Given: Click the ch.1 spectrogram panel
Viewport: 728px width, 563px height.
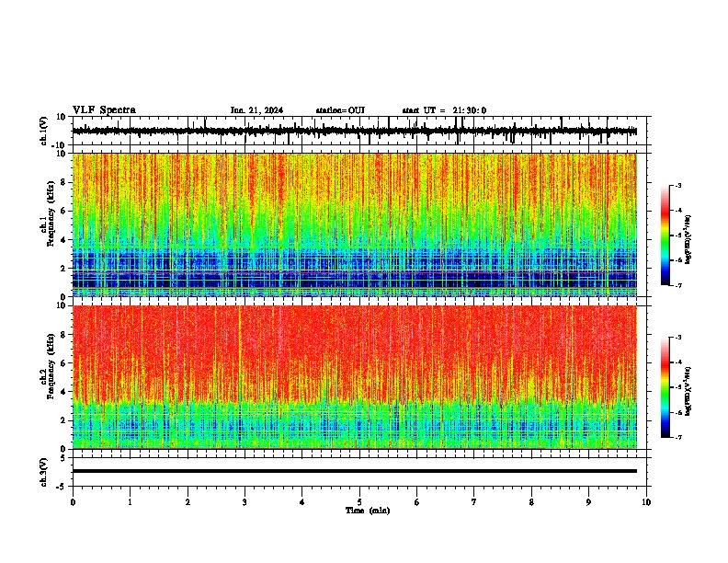Looking at the screenshot, I should [x=355, y=224].
